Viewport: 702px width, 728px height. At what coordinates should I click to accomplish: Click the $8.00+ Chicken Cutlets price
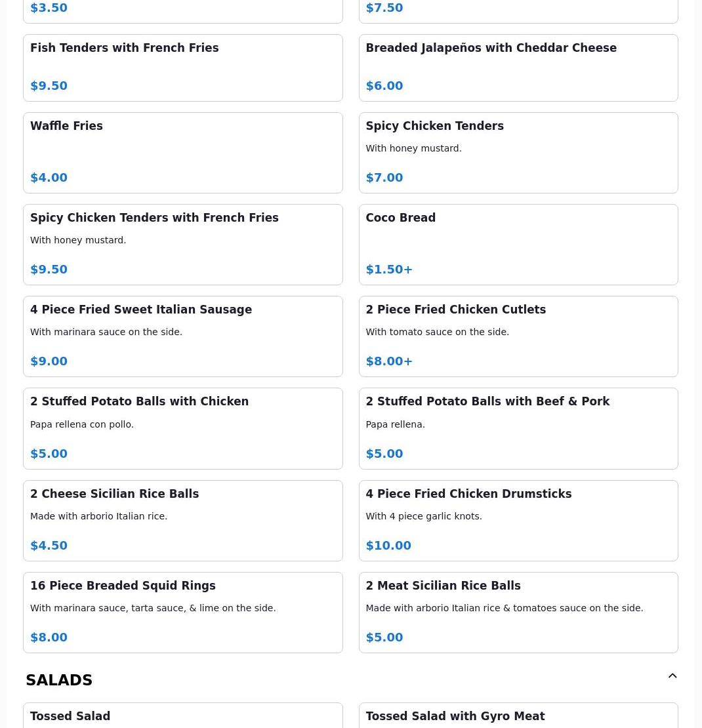coord(389,361)
